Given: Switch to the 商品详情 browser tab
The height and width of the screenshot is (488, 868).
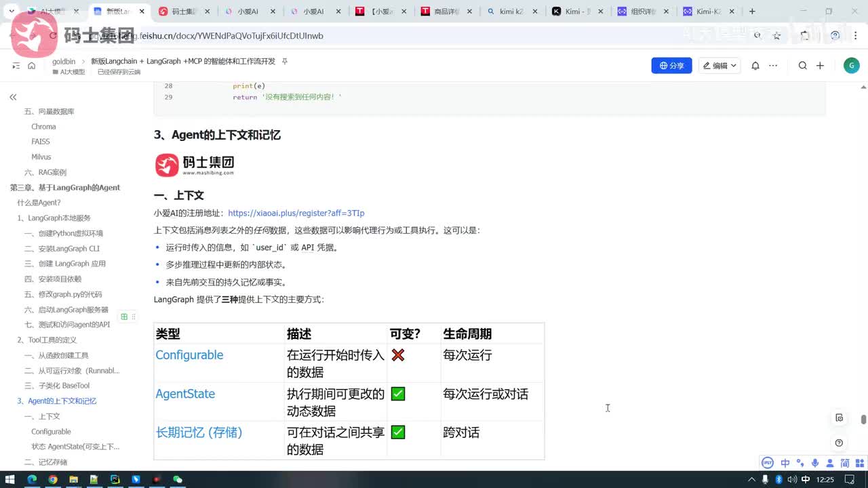Looking at the screenshot, I should (446, 12).
